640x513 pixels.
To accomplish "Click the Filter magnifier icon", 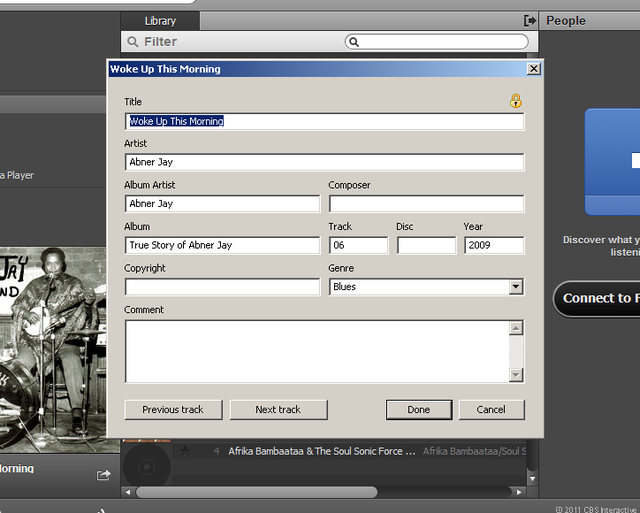I will [x=132, y=42].
